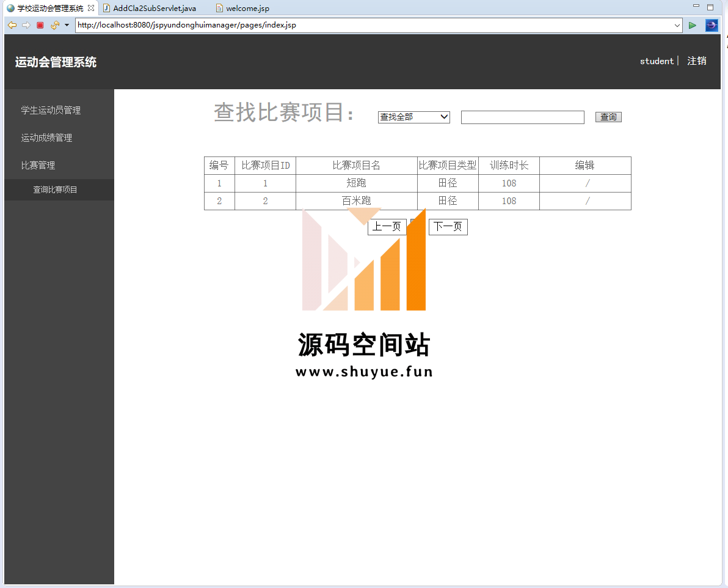
Task: Minimize the editor pane
Action: tap(696, 6)
